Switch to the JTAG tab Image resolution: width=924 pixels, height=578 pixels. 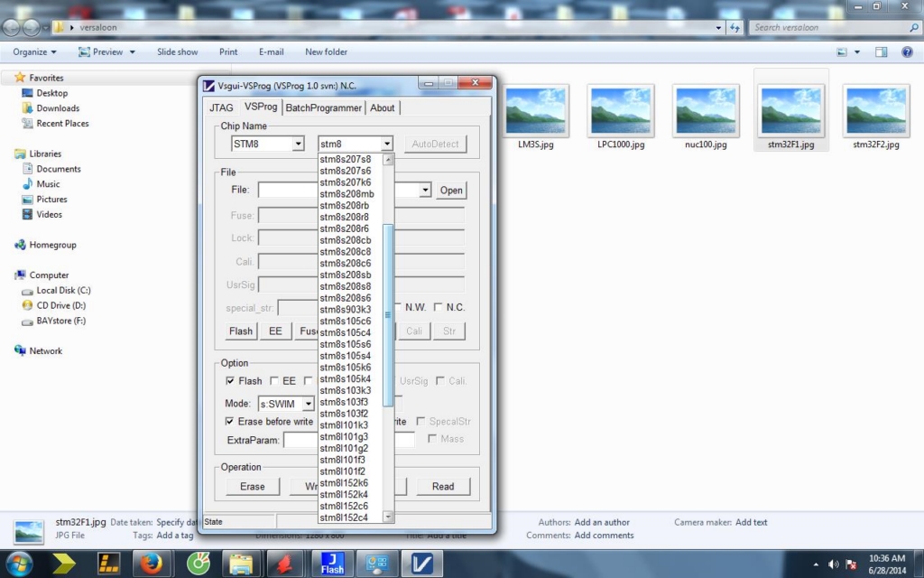[221, 107]
